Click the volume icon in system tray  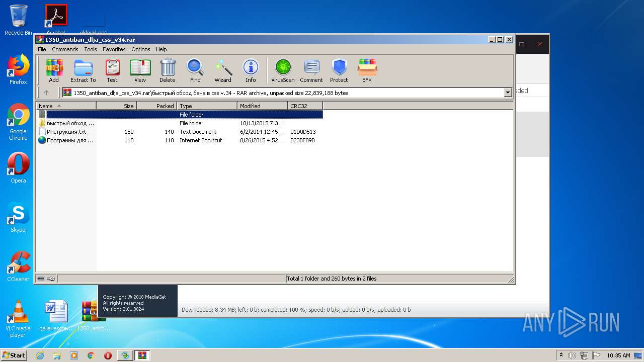pos(572,355)
